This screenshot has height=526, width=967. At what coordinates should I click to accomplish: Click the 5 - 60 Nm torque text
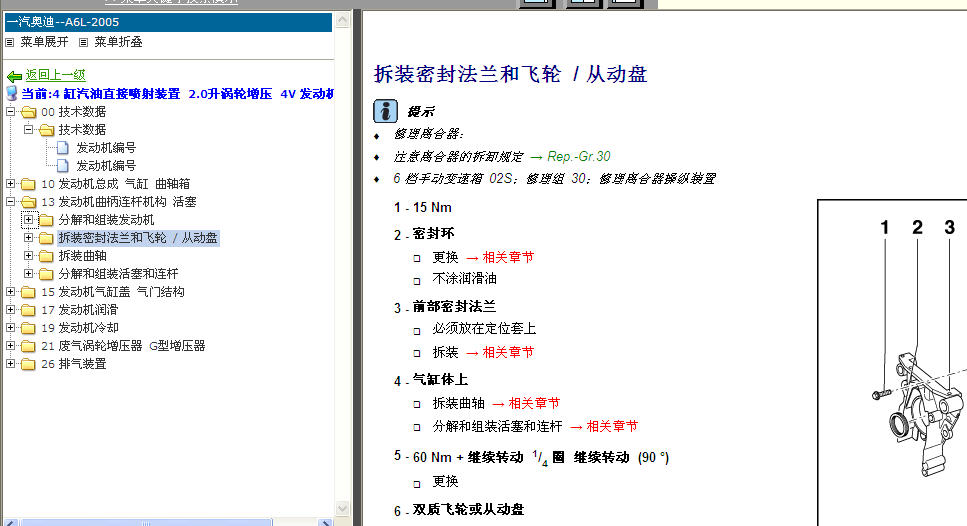pyautogui.click(x=532, y=457)
